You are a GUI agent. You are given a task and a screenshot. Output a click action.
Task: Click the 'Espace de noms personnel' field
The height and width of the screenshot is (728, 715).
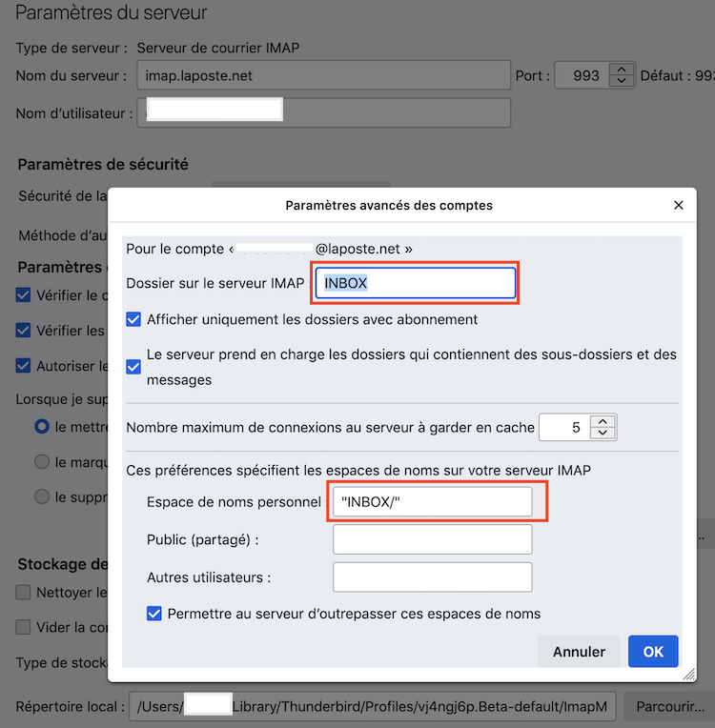pyautogui.click(x=432, y=502)
